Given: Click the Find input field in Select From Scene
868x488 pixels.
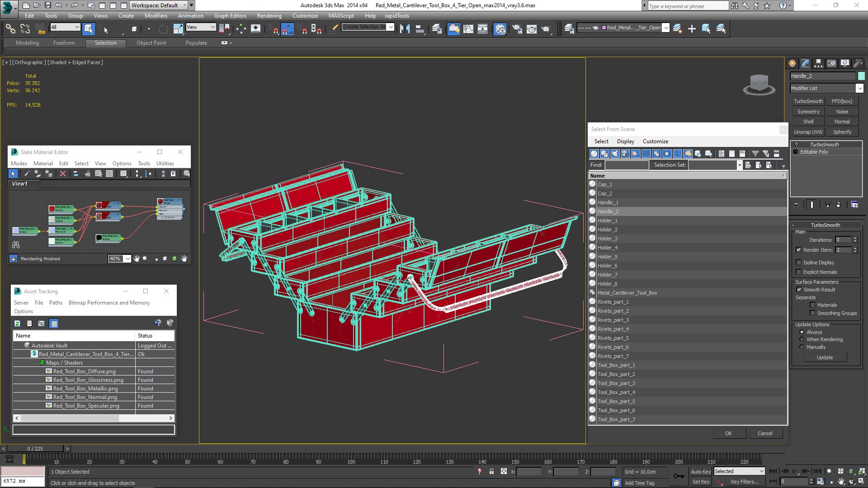Looking at the screenshot, I should (x=627, y=165).
